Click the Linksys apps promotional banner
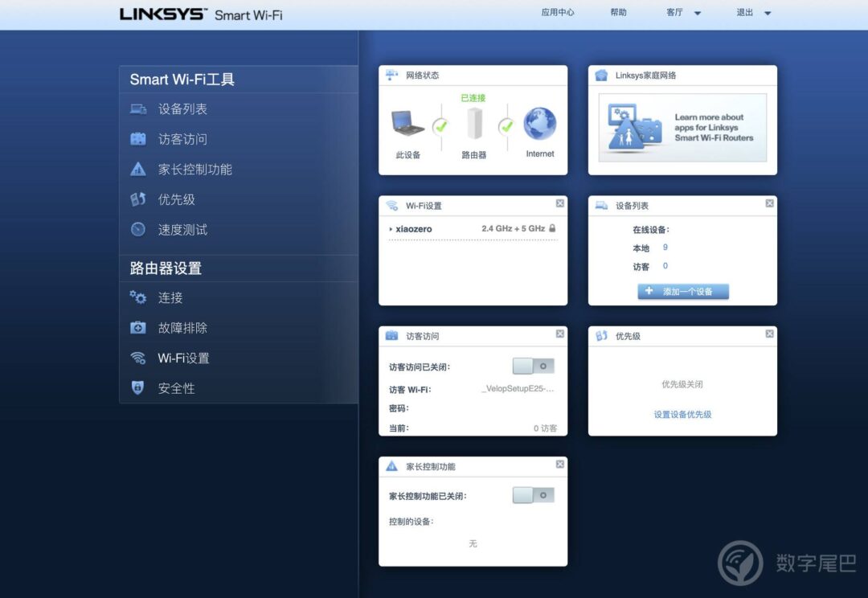This screenshot has width=868, height=598. (682, 128)
